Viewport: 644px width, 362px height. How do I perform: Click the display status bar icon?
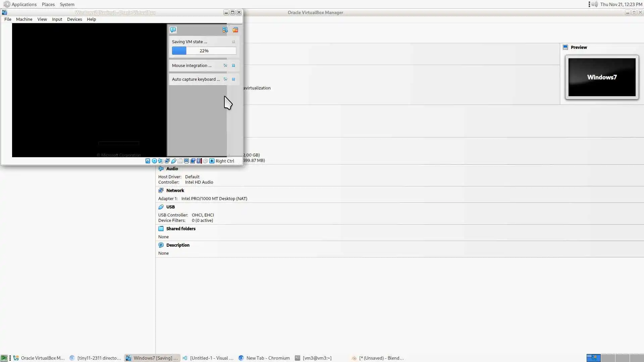[x=186, y=161]
